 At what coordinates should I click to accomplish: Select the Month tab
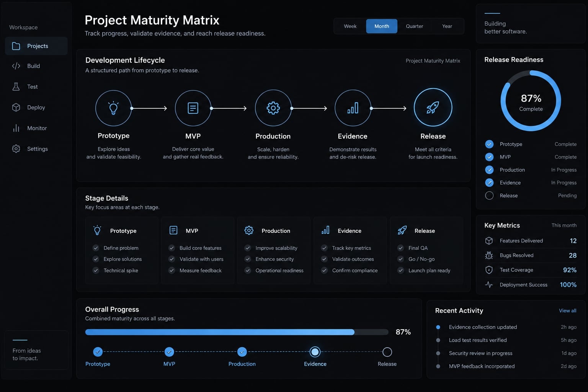click(x=382, y=26)
